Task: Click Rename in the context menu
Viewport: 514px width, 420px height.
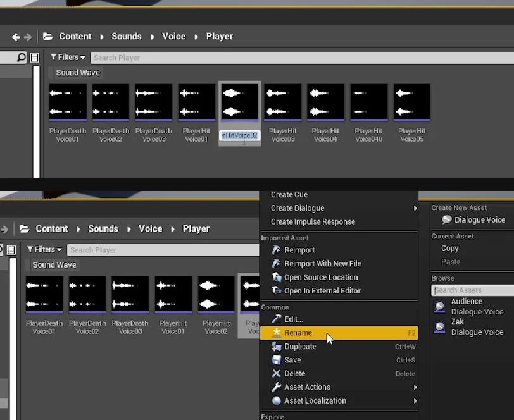Action: pyautogui.click(x=298, y=332)
